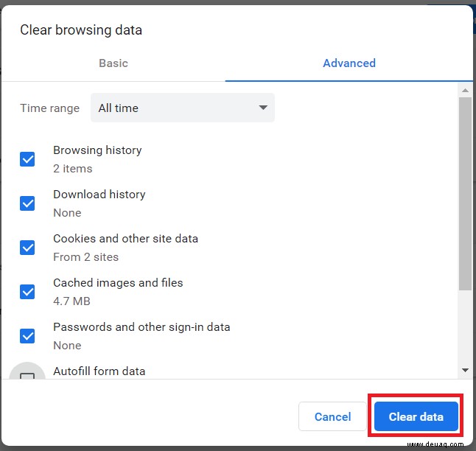Uncheck the Browsing history checkbox

pyautogui.click(x=27, y=159)
